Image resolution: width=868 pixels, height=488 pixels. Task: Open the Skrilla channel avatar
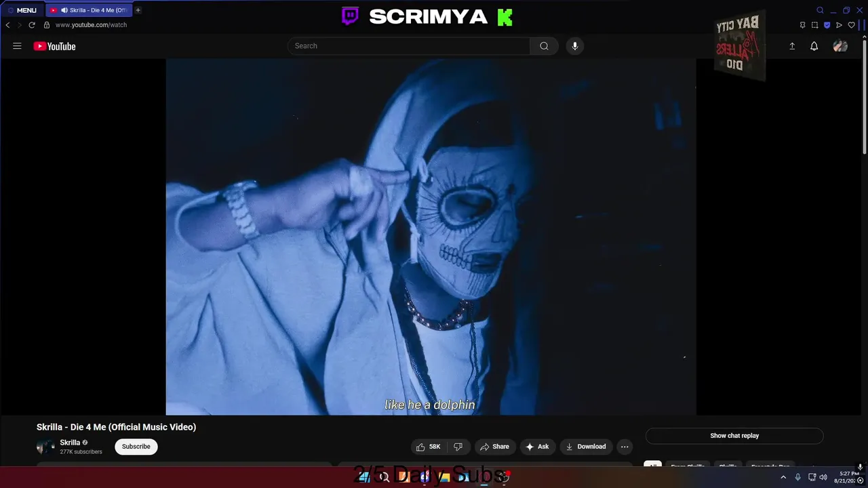[x=45, y=447]
